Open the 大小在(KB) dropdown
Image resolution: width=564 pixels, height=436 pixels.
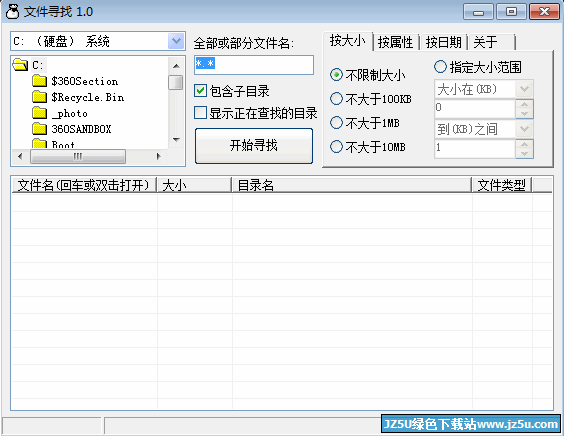pos(524,89)
